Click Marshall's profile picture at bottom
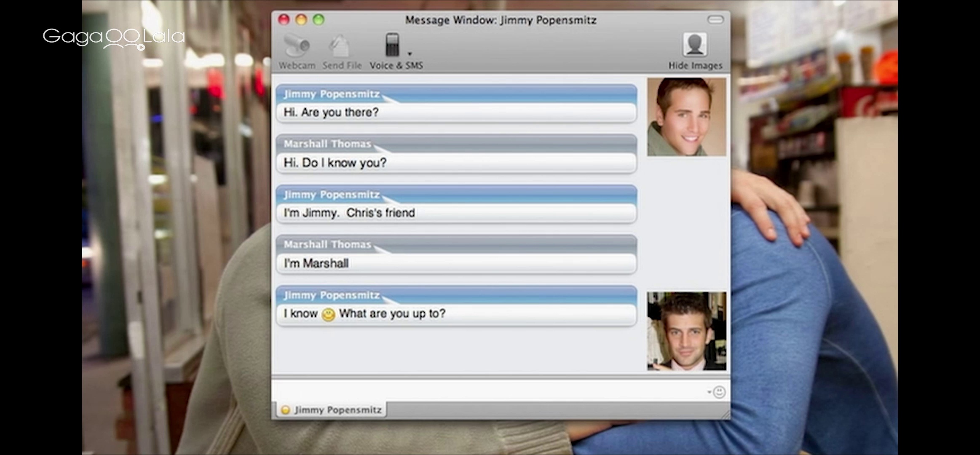 686,331
